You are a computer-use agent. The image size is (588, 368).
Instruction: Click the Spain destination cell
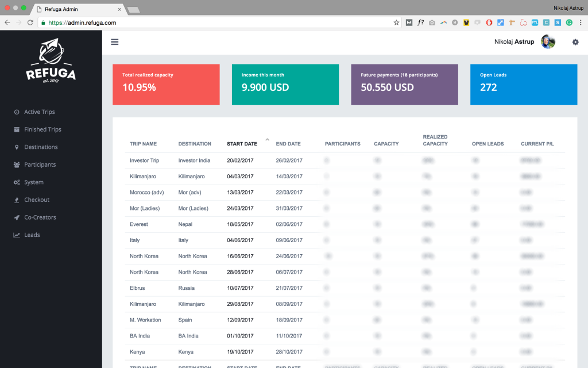point(185,320)
